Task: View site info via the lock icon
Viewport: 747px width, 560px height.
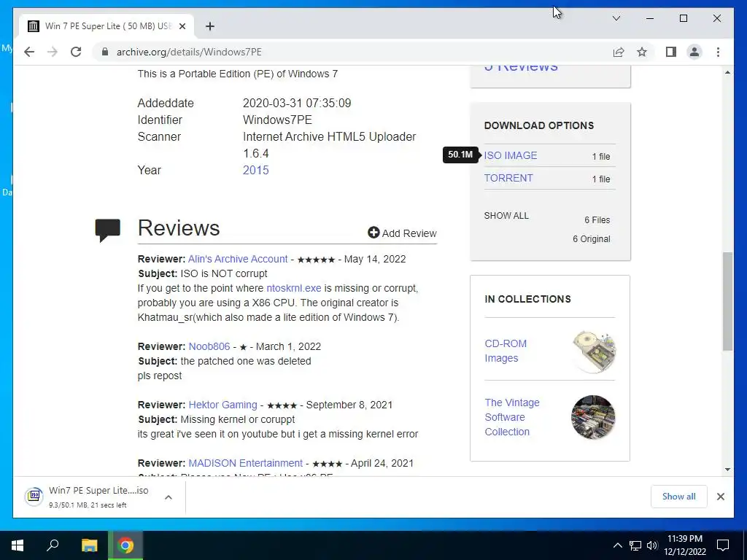Action: tap(105, 52)
